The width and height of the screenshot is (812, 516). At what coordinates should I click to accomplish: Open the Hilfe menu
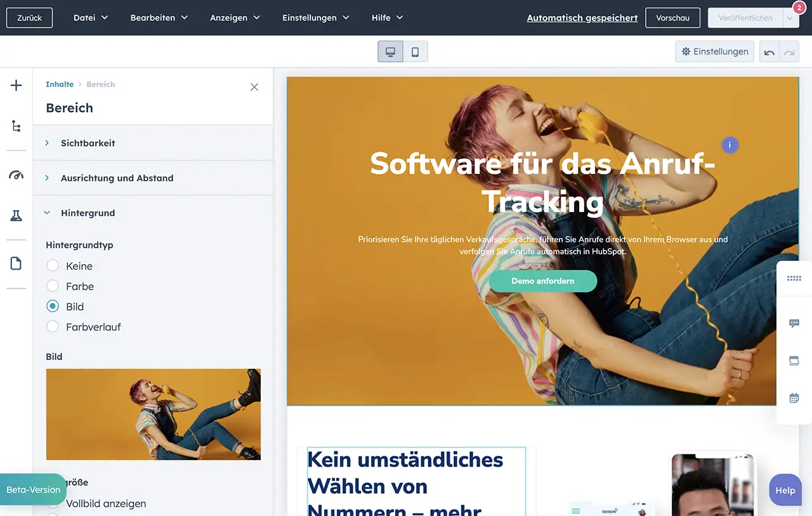coord(387,18)
